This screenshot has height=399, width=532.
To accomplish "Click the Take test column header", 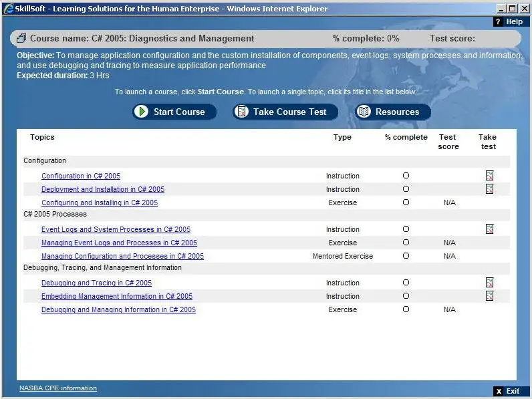I will (488, 142).
